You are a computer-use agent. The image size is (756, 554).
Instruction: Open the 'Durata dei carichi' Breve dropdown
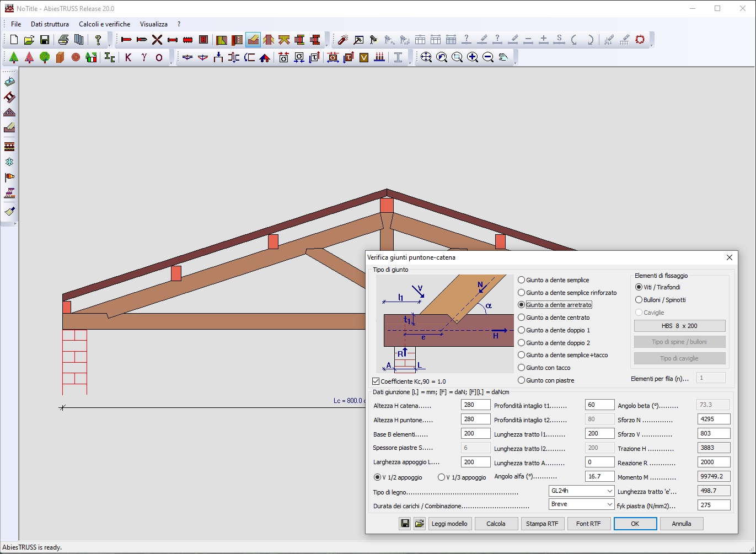pos(581,504)
